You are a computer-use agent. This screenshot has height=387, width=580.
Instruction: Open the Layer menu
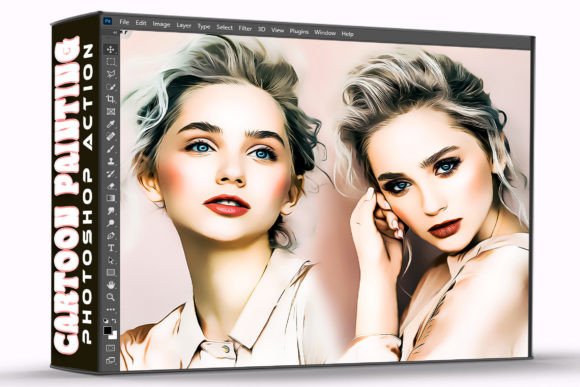(x=184, y=25)
